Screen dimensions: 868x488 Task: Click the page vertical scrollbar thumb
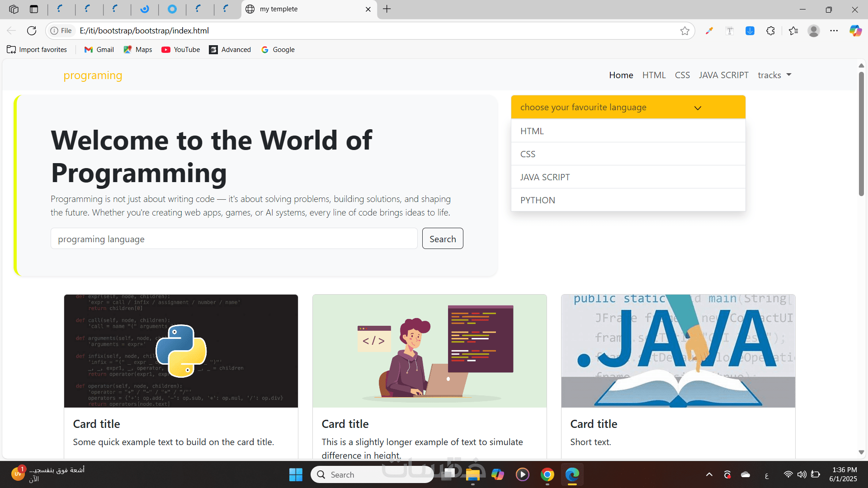(861, 133)
